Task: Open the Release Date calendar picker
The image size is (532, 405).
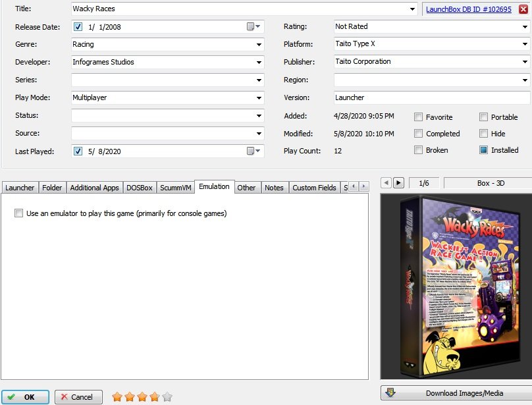Action: 253,26
